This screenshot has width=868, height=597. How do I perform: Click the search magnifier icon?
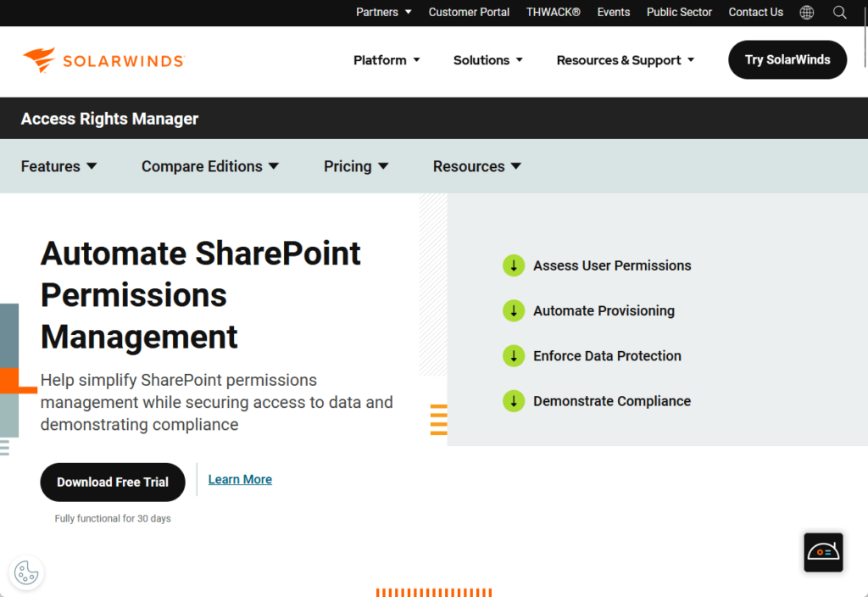point(840,12)
